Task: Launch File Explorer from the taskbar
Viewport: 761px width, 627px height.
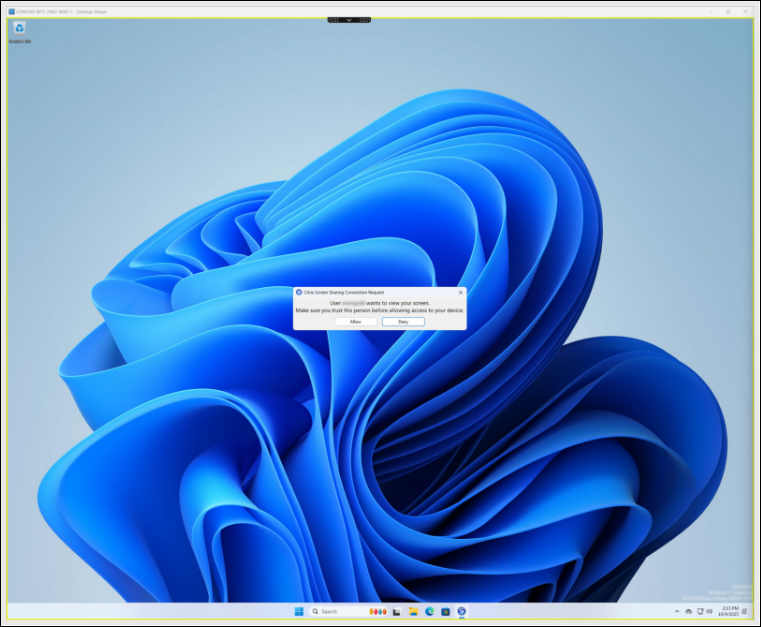Action: pyautogui.click(x=413, y=611)
